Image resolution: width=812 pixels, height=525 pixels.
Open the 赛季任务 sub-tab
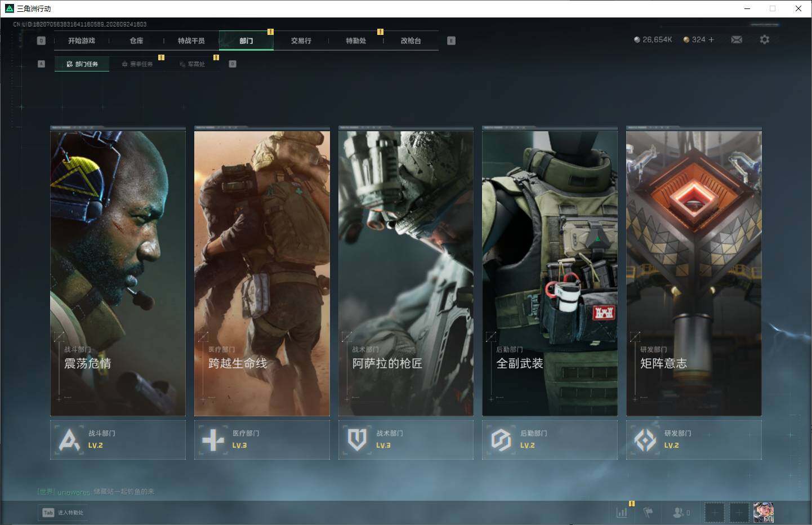click(x=137, y=64)
